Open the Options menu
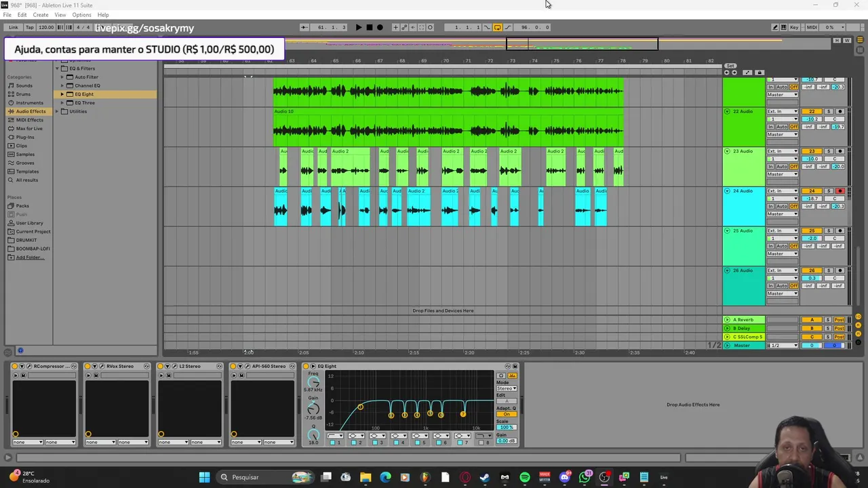 (x=81, y=15)
